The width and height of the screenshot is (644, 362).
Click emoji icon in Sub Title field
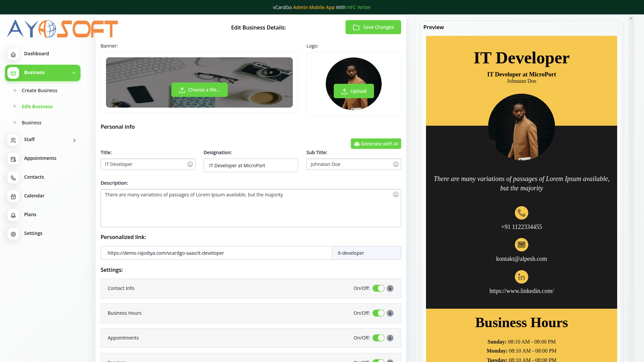coord(395,164)
